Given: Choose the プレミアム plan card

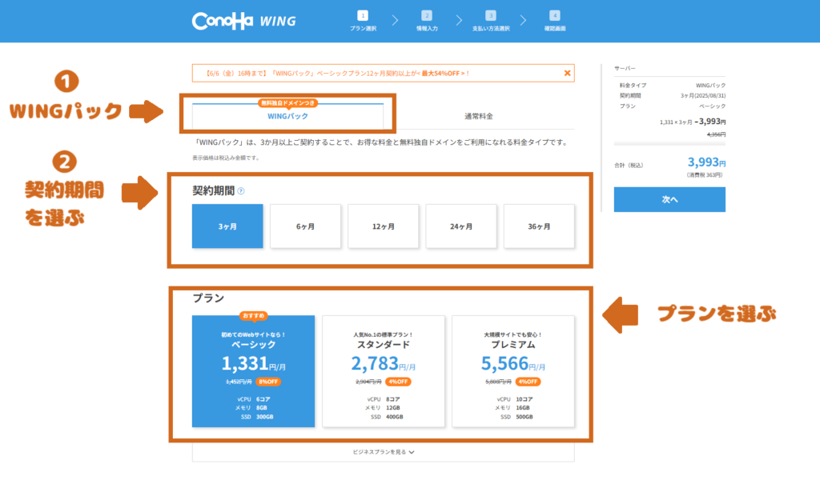Looking at the screenshot, I should click(x=513, y=371).
